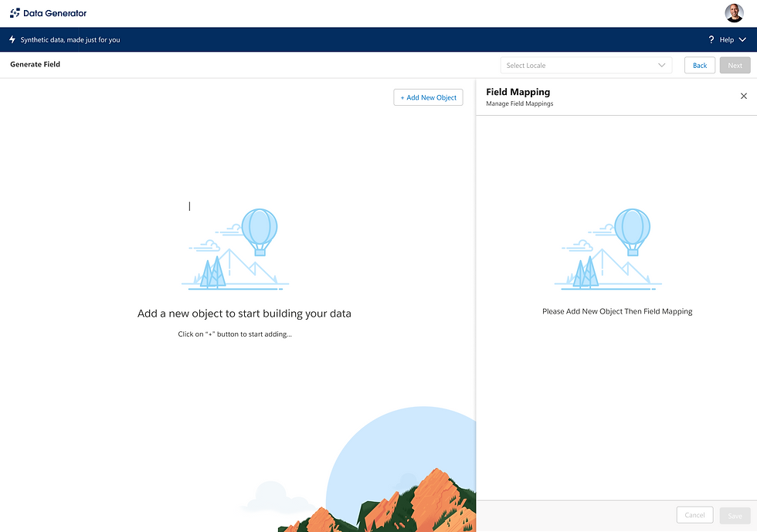Open the Help menu
Image resolution: width=757 pixels, height=532 pixels.
click(x=727, y=39)
